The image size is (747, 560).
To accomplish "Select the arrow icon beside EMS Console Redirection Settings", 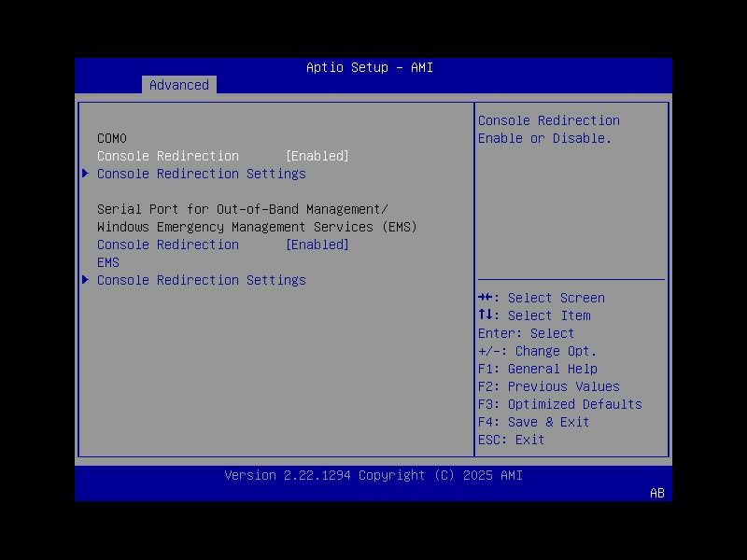I will 85,280.
